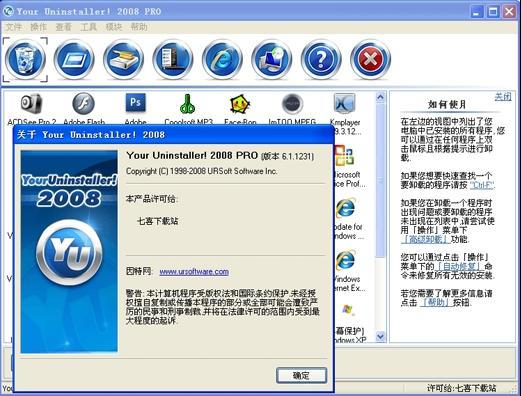521x396 pixels.
Task: Open the 操作 menu
Action: pyautogui.click(x=38, y=27)
